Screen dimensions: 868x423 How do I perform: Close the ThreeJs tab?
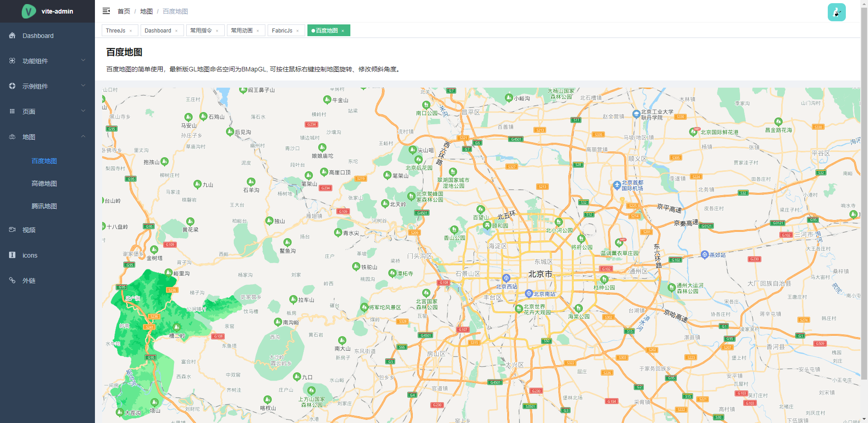(131, 31)
